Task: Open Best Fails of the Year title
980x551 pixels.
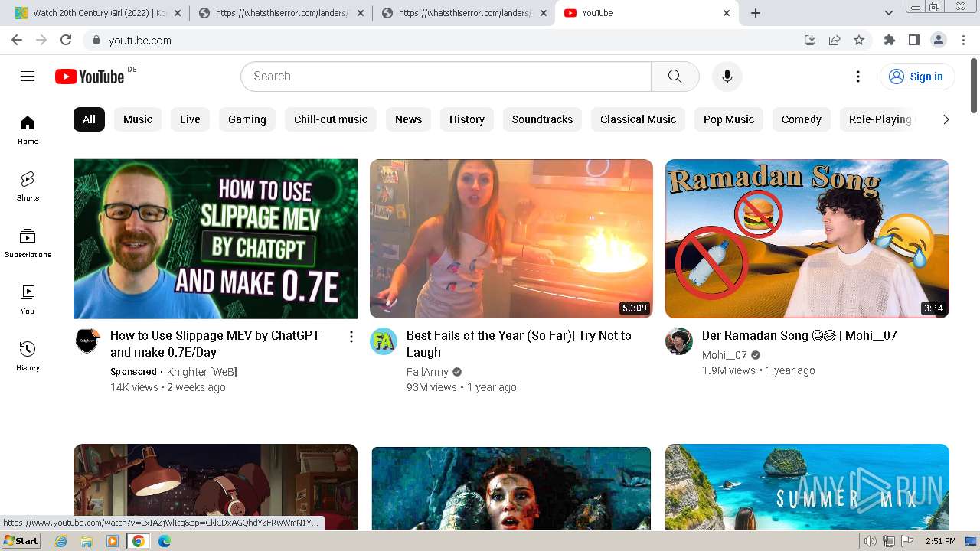Action: pos(519,344)
